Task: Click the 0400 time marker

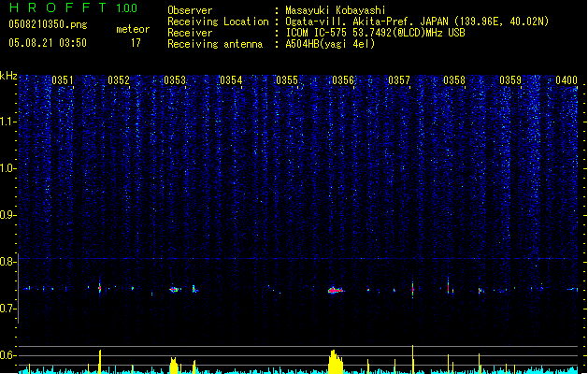Action: (566, 80)
